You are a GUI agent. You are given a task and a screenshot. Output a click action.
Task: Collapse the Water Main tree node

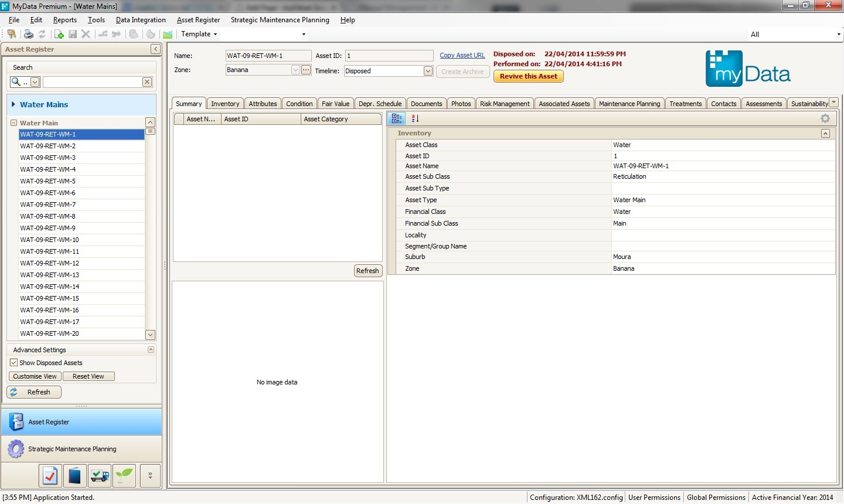[13, 123]
